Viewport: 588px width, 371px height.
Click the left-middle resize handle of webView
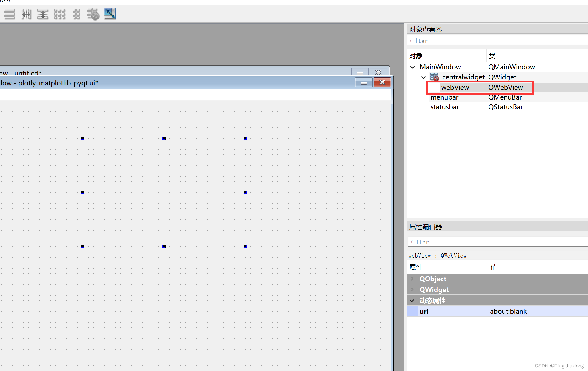(83, 193)
